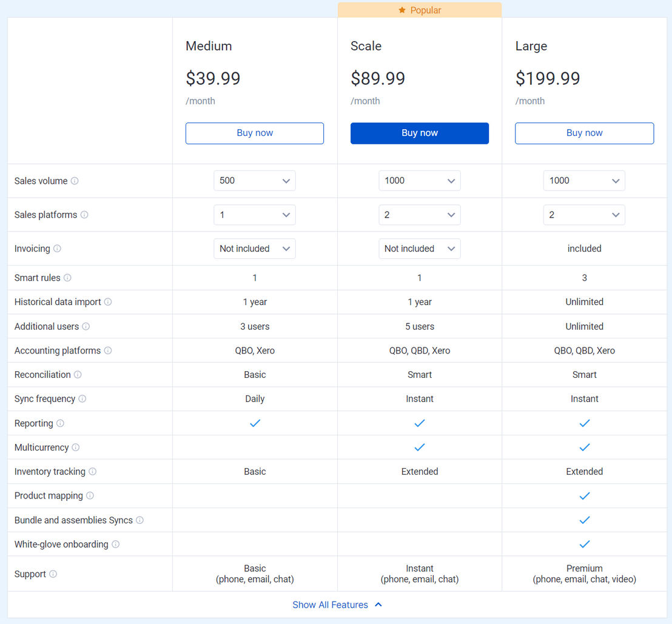Screen dimensions: 672x624
Task: Click 'QBO, Xero' in Medium column
Action: click(255, 351)
